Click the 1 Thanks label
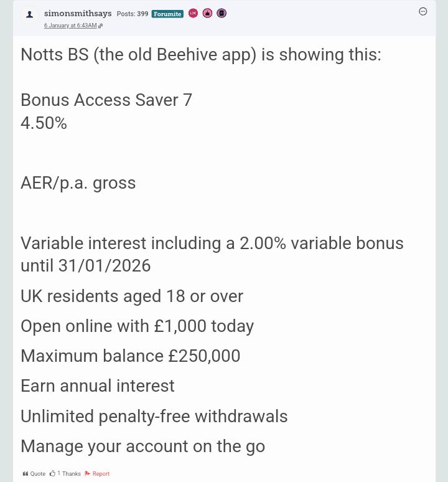Viewport: 448px width, 482px height. click(x=69, y=474)
